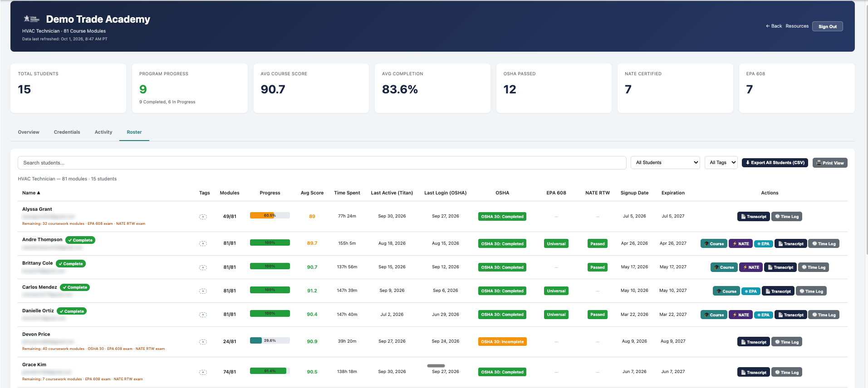Open Andre Thompson's Time Log
This screenshot has width=868, height=388.
coord(824,243)
